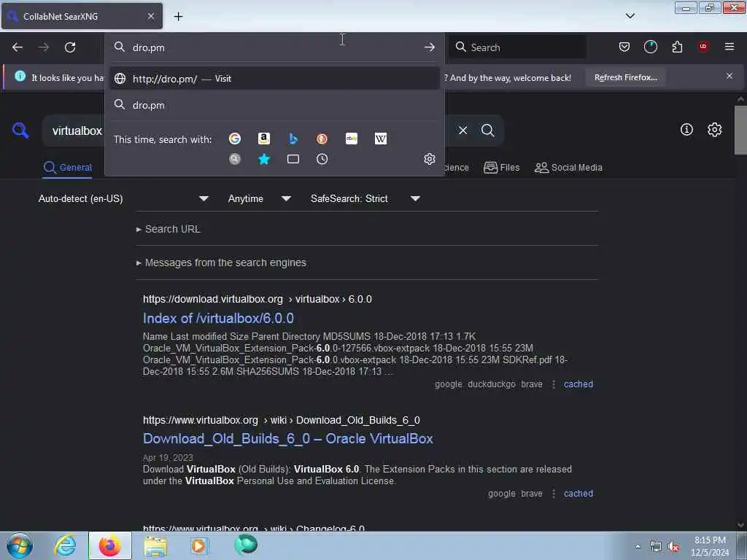Image resolution: width=747 pixels, height=560 pixels.
Task: Open the uBlock Origin extension icon
Action: coord(703,47)
